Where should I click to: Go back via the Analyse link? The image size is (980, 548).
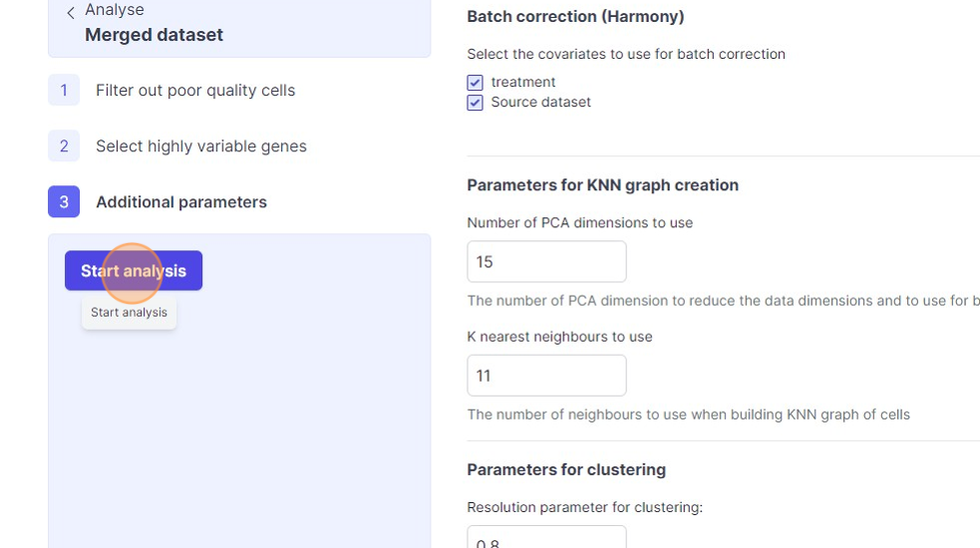click(x=115, y=10)
